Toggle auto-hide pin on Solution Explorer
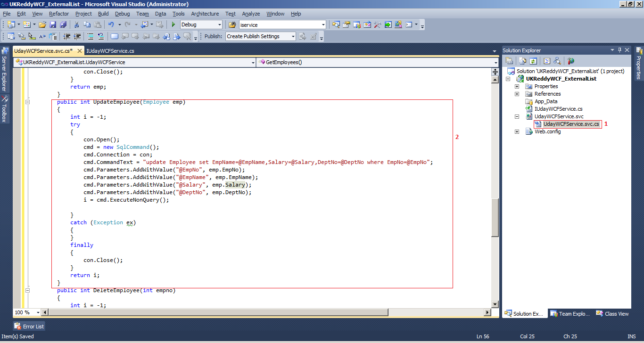The width and height of the screenshot is (644, 343). (619, 50)
